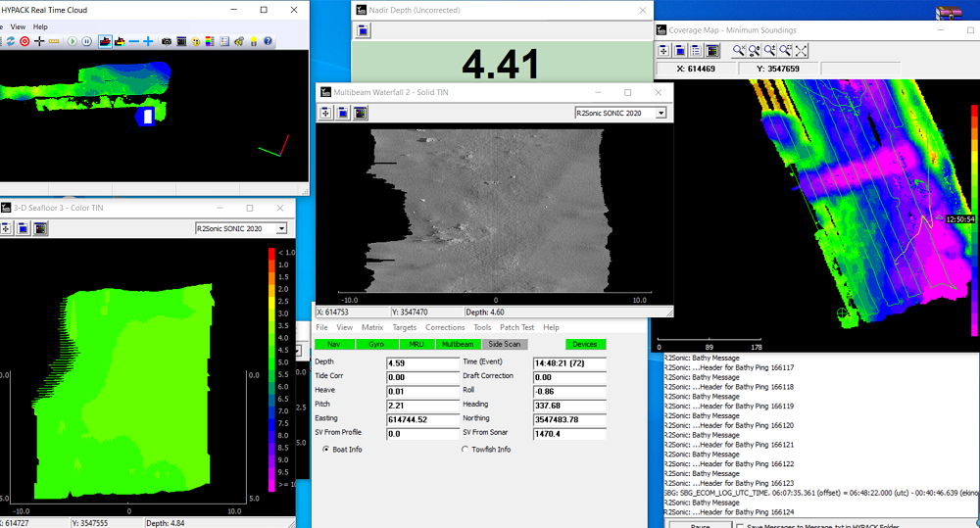Click the blue window icon in Coverage Map toolbar

tap(680, 51)
